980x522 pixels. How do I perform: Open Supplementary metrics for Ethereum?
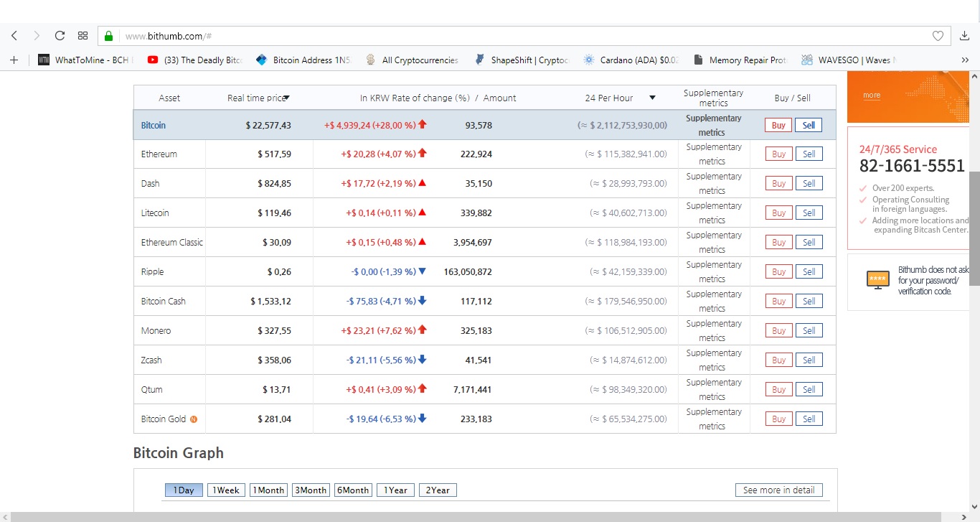[713, 154]
